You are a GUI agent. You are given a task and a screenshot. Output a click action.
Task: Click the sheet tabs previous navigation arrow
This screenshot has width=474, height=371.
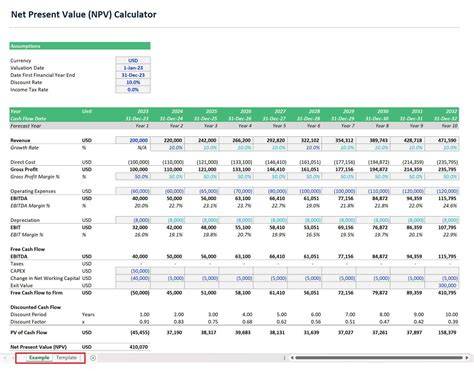[x=5, y=358]
